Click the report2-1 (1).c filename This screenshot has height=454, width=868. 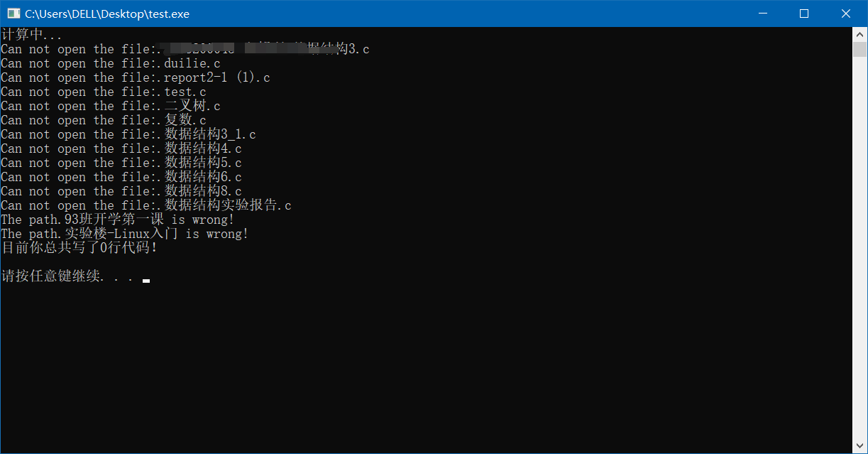coord(216,77)
